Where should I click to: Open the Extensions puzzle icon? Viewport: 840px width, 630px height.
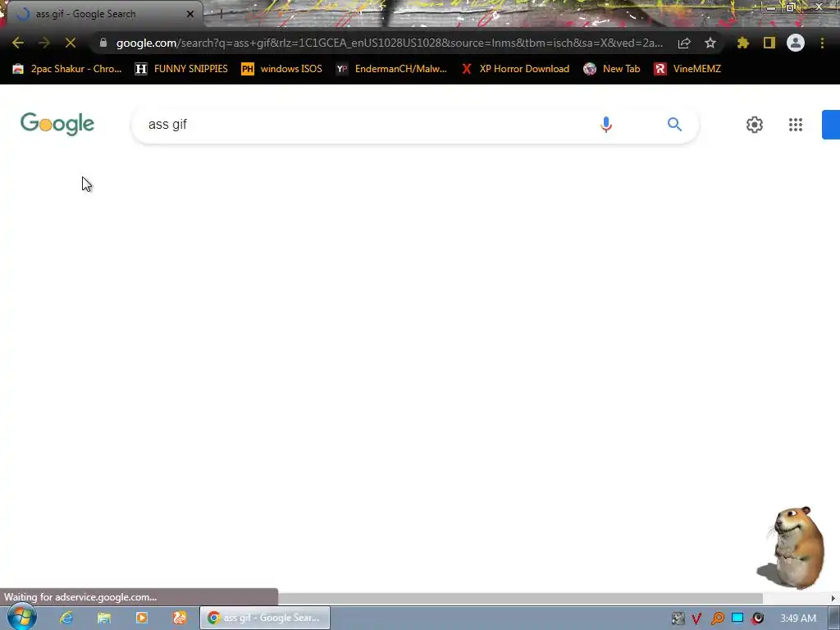click(743, 43)
